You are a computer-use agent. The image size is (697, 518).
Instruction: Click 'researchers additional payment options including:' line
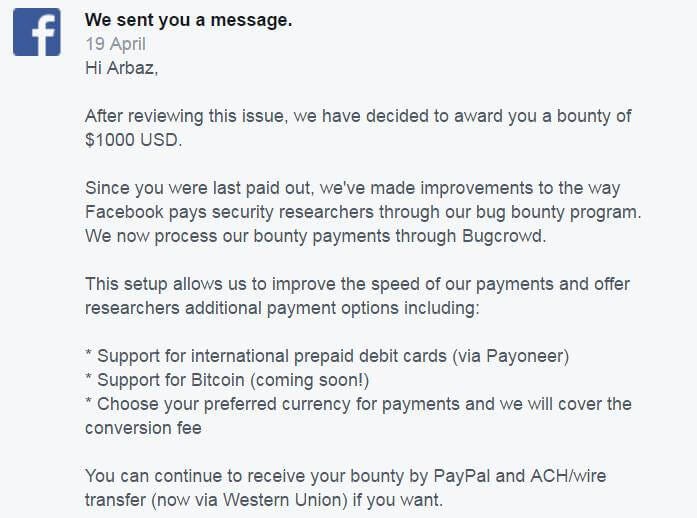pyautogui.click(x=282, y=308)
